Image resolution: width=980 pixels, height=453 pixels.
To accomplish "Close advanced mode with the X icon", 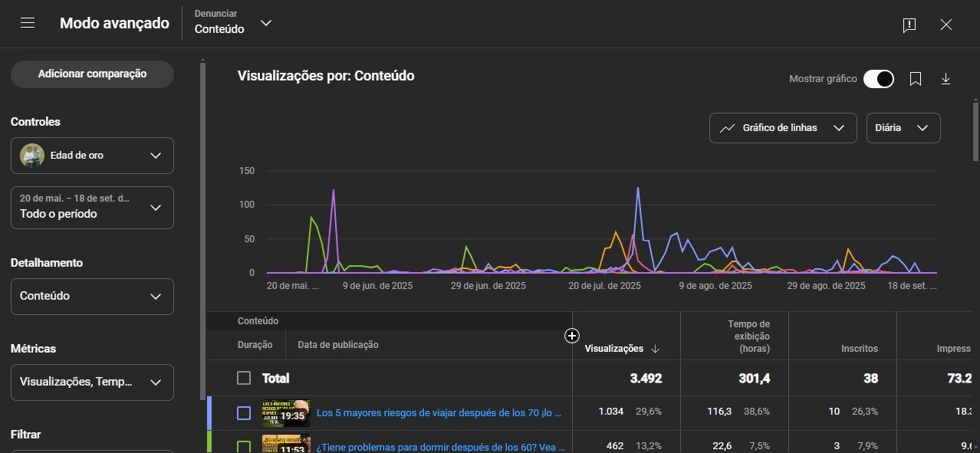I will point(946,25).
